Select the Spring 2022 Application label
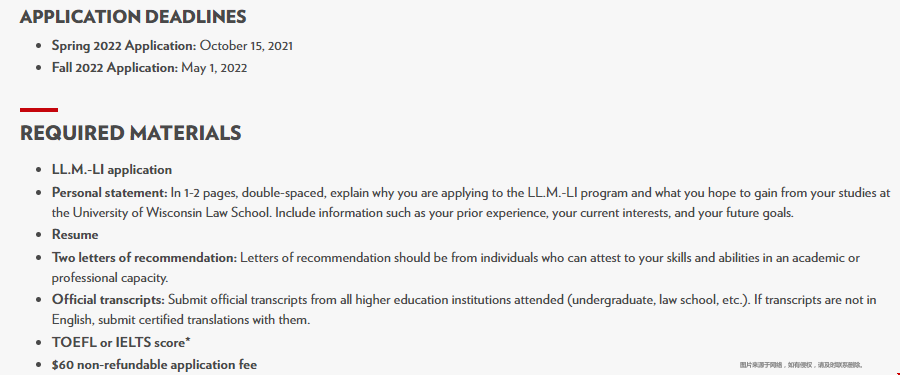This screenshot has width=900, height=375. click(x=124, y=45)
